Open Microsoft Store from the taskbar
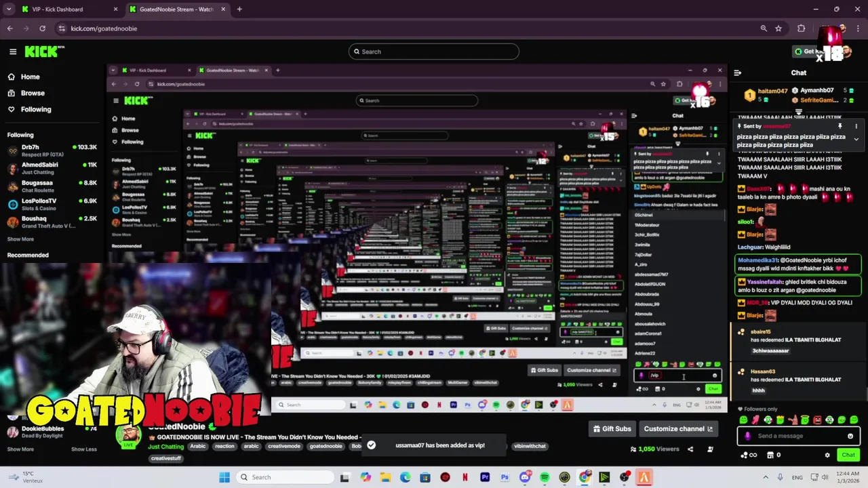This screenshot has height=488, width=868. point(425,477)
